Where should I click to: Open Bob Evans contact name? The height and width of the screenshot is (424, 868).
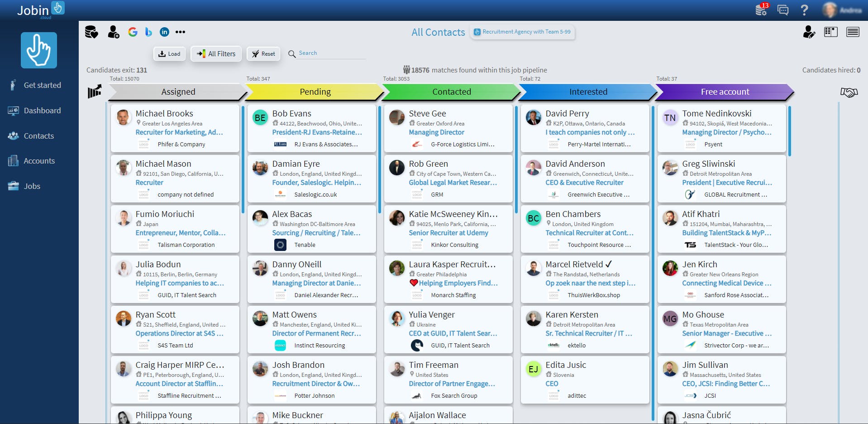pyautogui.click(x=291, y=114)
